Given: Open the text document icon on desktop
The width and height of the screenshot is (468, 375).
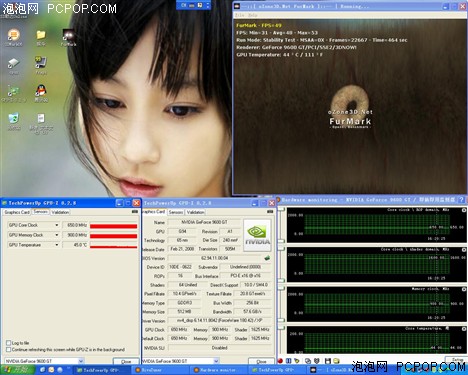Looking at the screenshot, I should coord(41,123).
